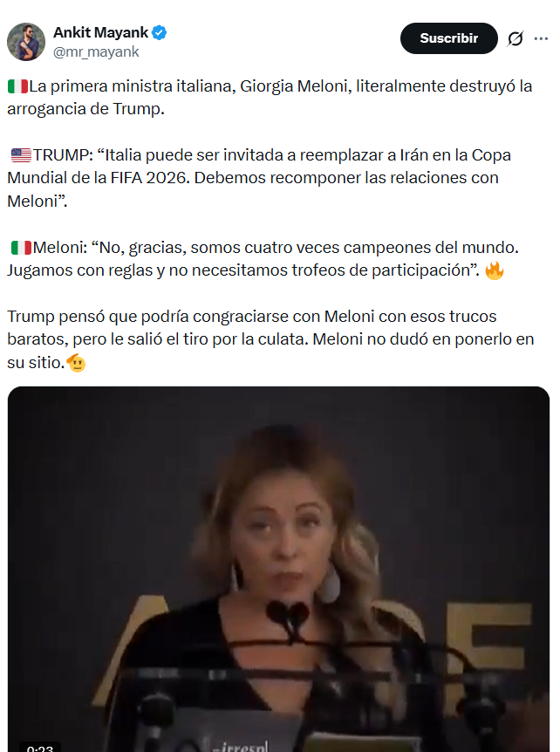Open Ankit Mayank's profile avatar
This screenshot has width=560, height=752.
tap(26, 42)
